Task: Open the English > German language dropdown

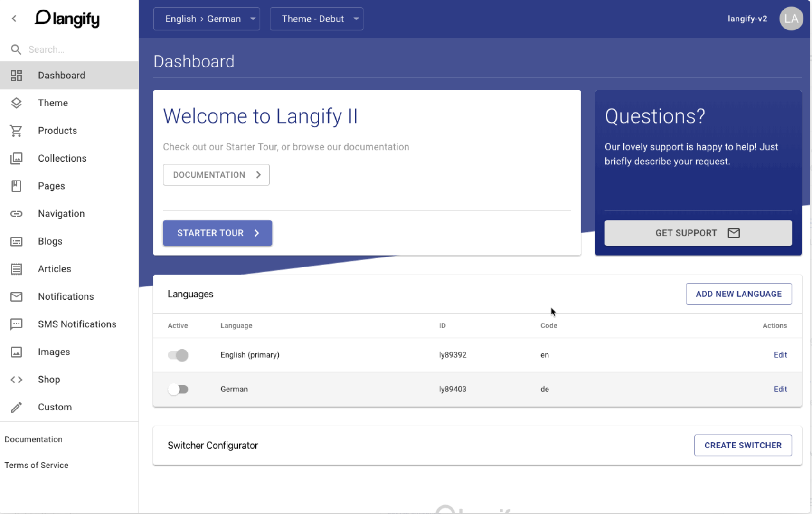Action: click(x=207, y=19)
